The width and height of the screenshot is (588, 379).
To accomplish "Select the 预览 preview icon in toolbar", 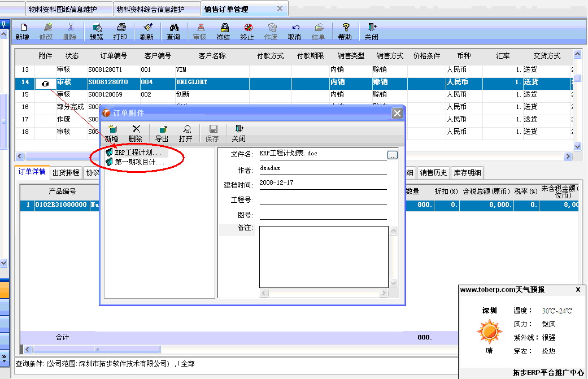I will (97, 31).
